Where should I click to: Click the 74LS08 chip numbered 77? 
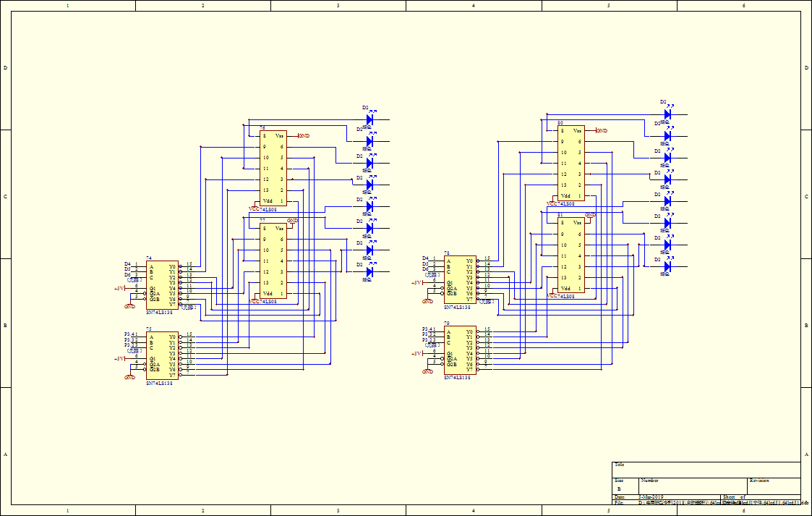point(273,261)
